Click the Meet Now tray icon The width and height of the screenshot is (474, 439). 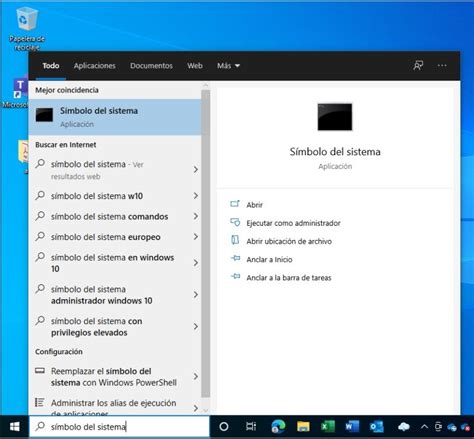(438, 427)
